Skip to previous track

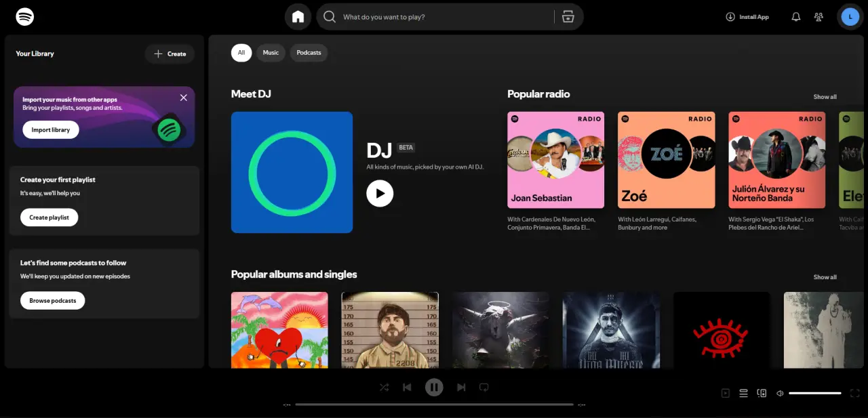click(x=407, y=388)
